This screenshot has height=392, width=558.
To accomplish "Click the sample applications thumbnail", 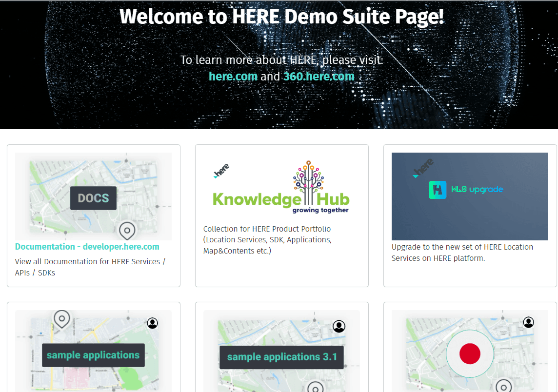I will pos(93,351).
